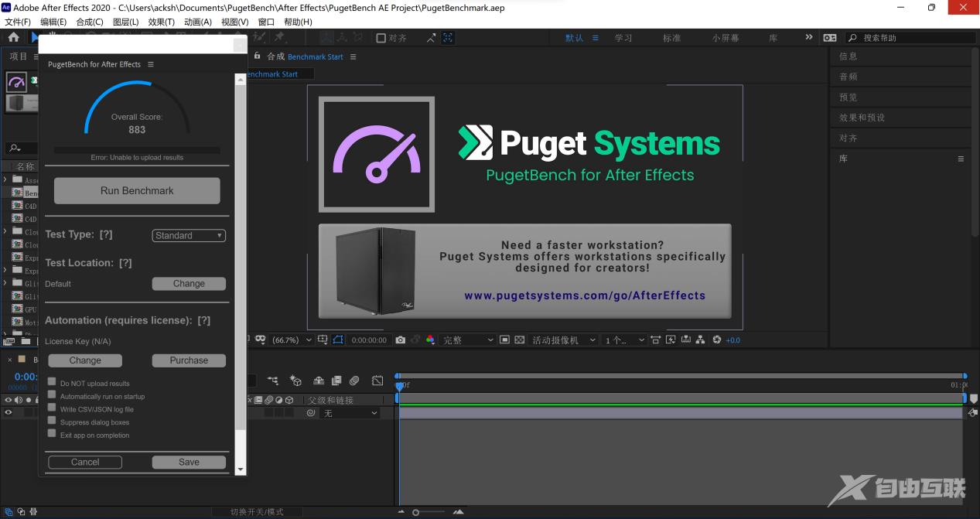The width and height of the screenshot is (980, 519).
Task: Toggle the snap bounding box icon
Action: tap(448, 37)
